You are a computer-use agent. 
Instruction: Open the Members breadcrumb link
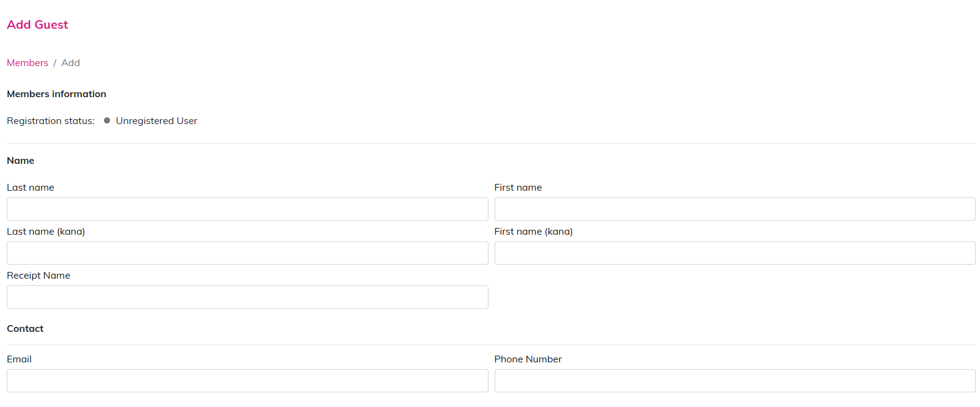(28, 63)
